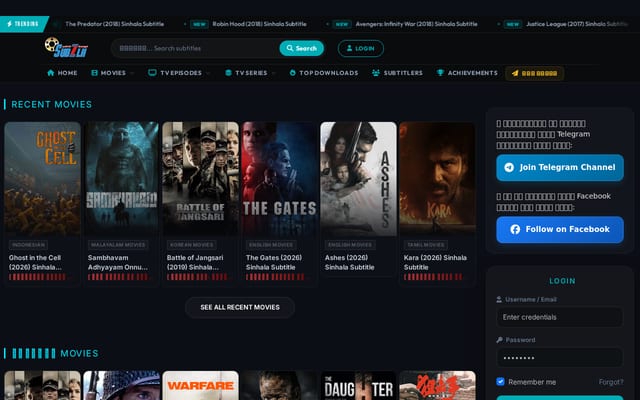The width and height of the screenshot is (640, 400).
Task: Open Avengers: Infinity War (2018) trending link
Action: coord(416,24)
